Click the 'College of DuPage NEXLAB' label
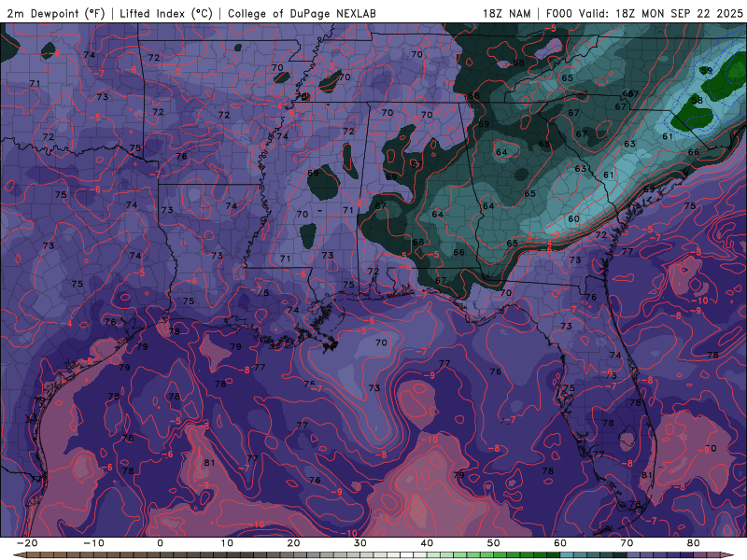Image resolution: width=747 pixels, height=560 pixels. point(302,13)
